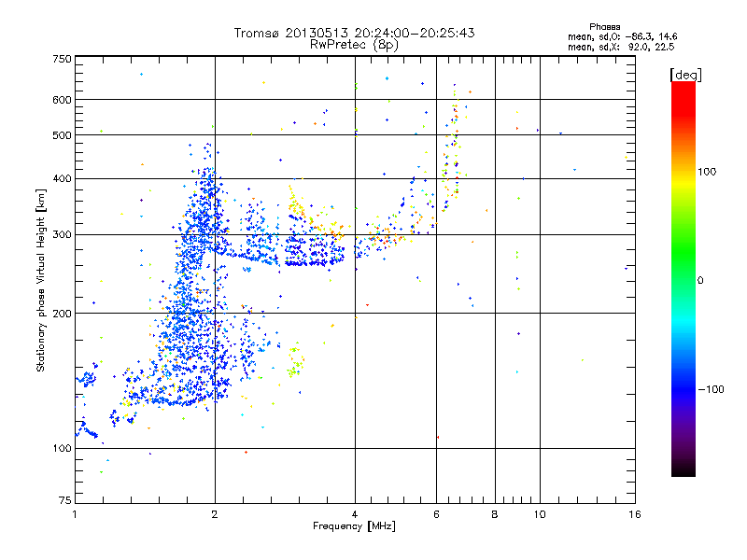Click the x-axis '2' tick label
The width and height of the screenshot is (747, 560).
215,514
